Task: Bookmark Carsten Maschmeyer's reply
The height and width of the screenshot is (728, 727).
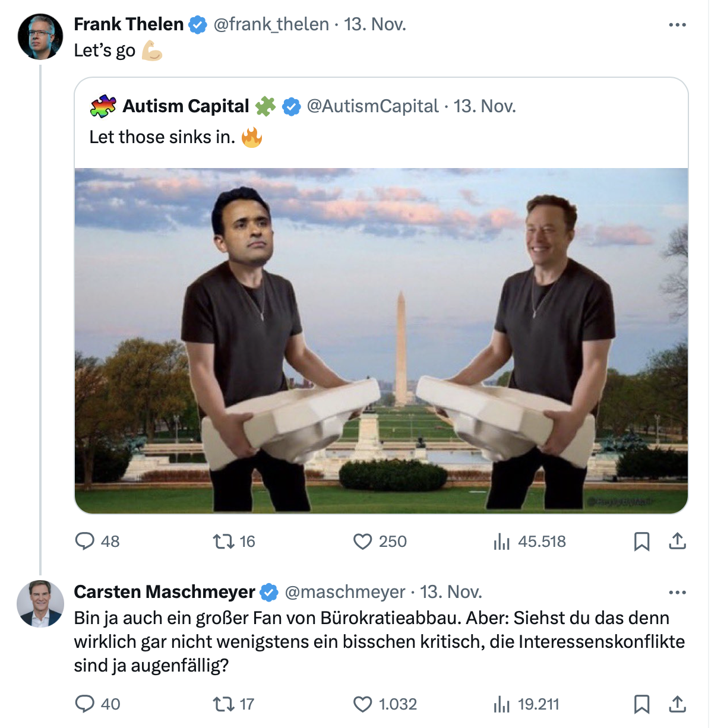Action: pyautogui.click(x=641, y=704)
